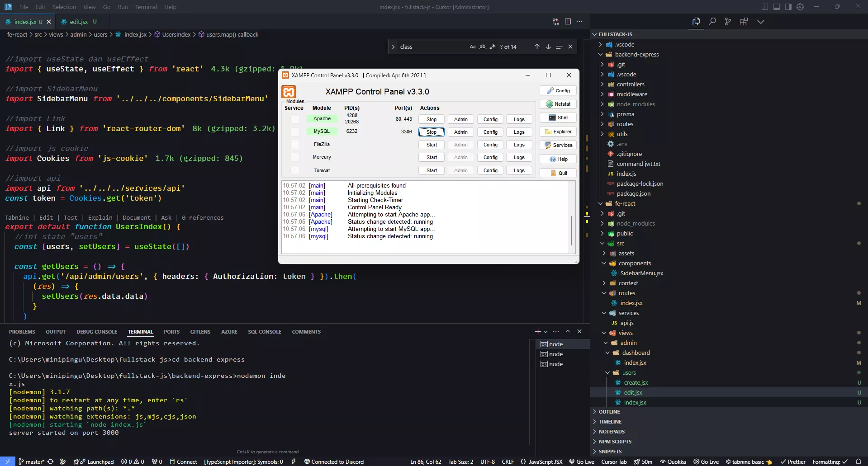Open the File menu
Screen dimensions: 868x466
point(24,7)
